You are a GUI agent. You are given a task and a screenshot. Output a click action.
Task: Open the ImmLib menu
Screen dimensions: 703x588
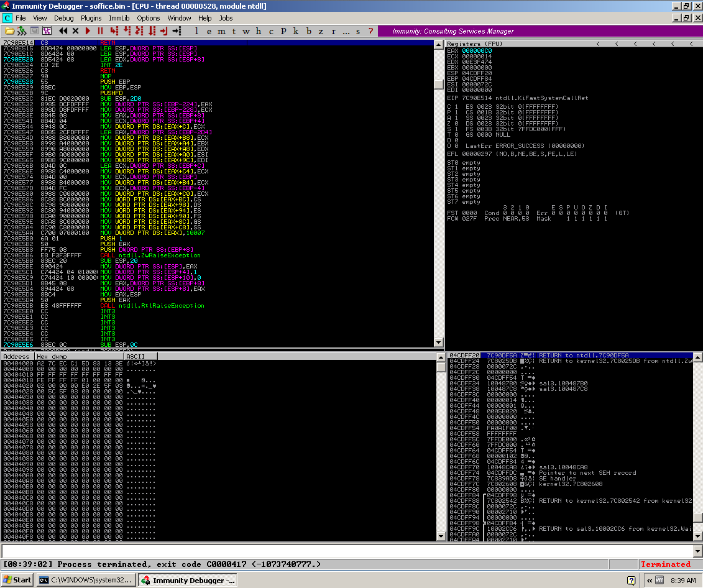(x=119, y=18)
